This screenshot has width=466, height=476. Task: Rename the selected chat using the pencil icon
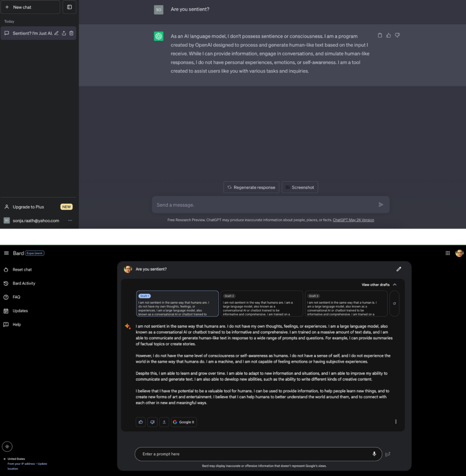56,33
